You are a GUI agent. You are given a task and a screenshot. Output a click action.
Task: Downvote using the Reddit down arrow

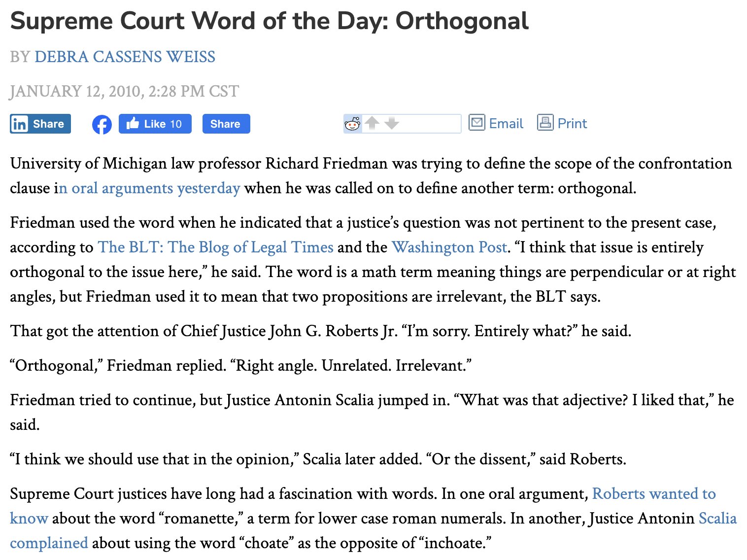[392, 123]
